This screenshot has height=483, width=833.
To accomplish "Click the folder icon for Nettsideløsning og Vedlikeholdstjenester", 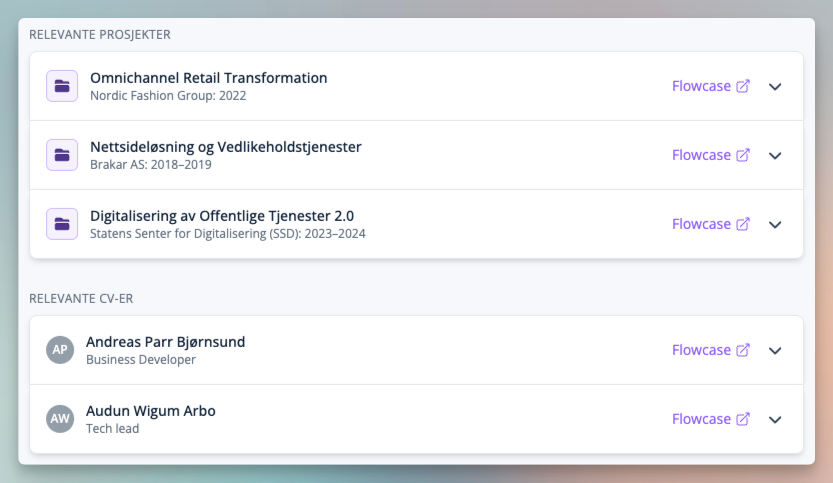I will pos(62,155).
